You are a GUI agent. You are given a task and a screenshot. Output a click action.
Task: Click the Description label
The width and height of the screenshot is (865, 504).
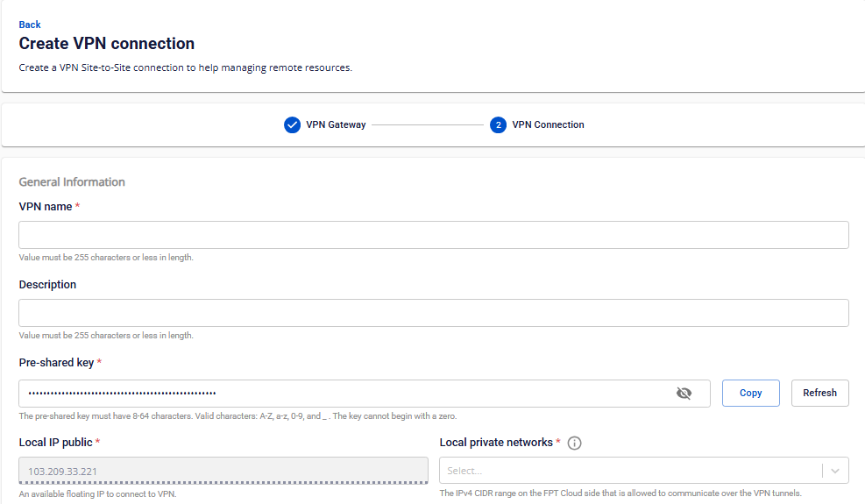click(x=47, y=285)
